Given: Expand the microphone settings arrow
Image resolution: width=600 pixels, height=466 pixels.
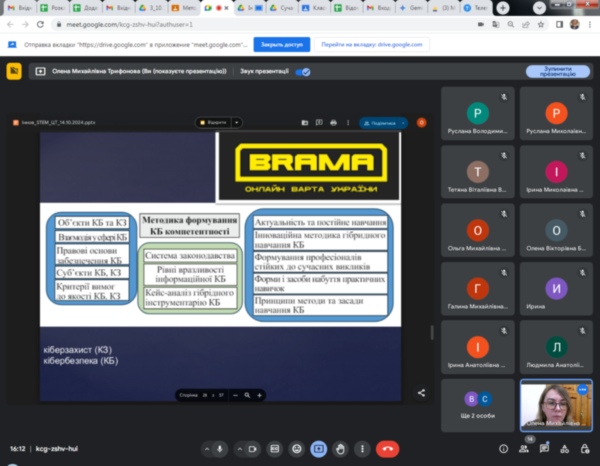Looking at the screenshot, I should [x=205, y=448].
